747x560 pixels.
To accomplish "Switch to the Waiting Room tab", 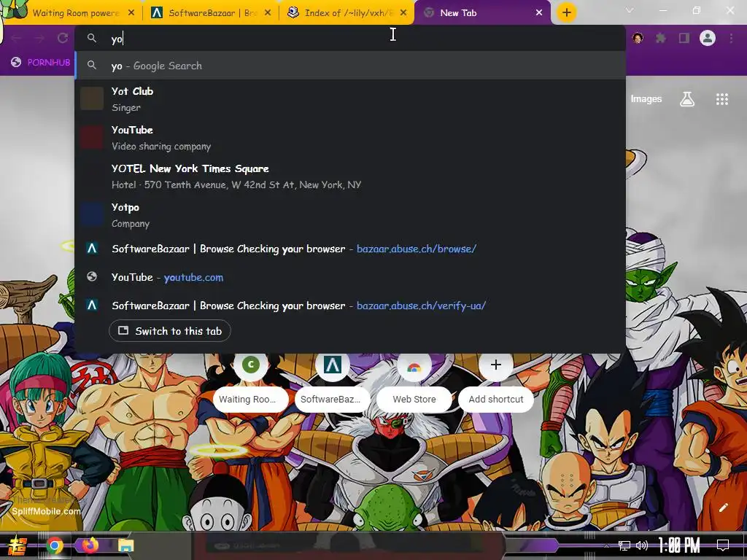I will pyautogui.click(x=71, y=13).
